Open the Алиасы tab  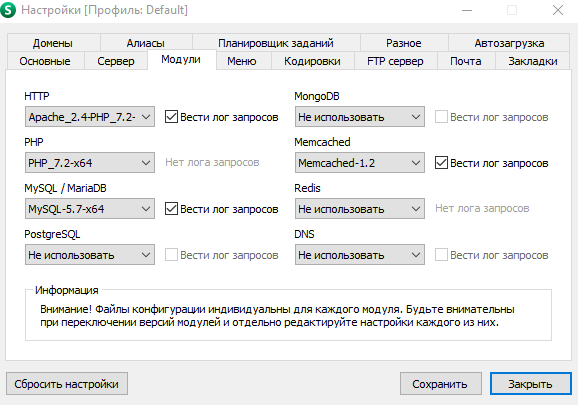pos(146,43)
